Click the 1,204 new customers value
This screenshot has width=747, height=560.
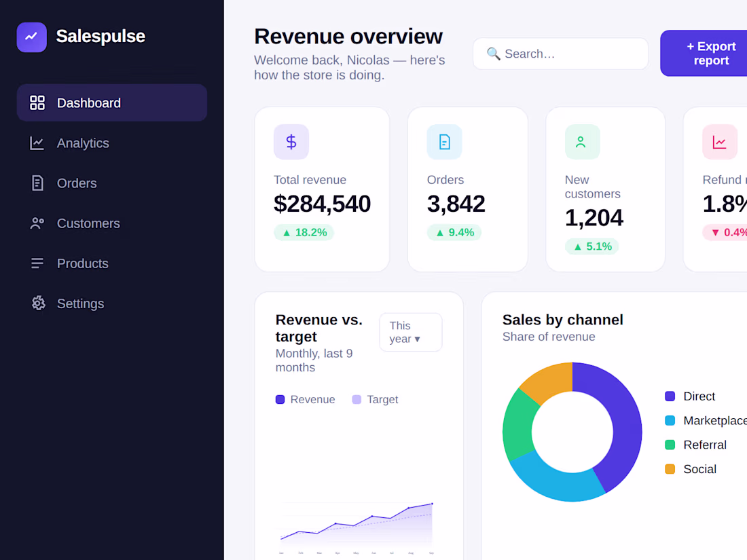tap(594, 218)
